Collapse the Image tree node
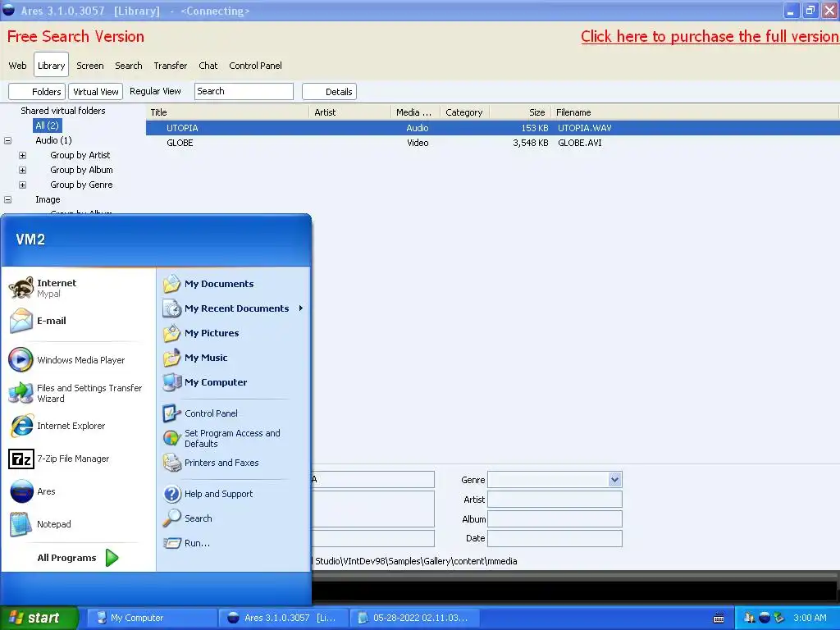 [8, 199]
